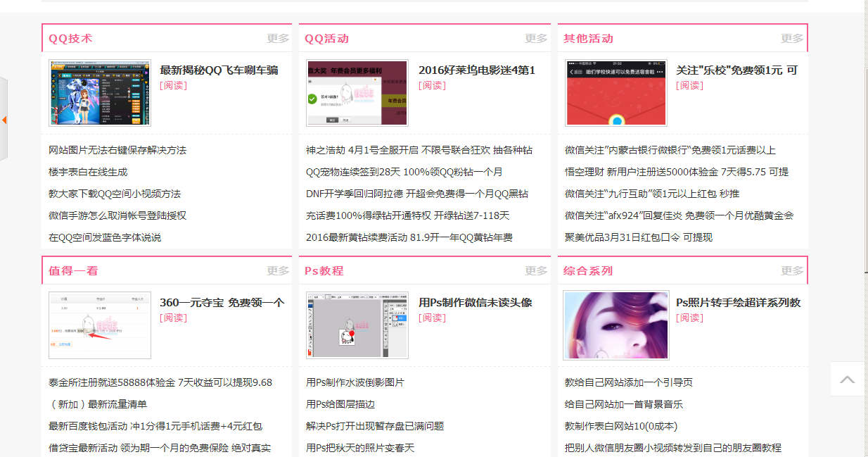This screenshot has width=868, height=457.
Task: Open the 九行互助 领1元以上红包 link
Action: (652, 194)
